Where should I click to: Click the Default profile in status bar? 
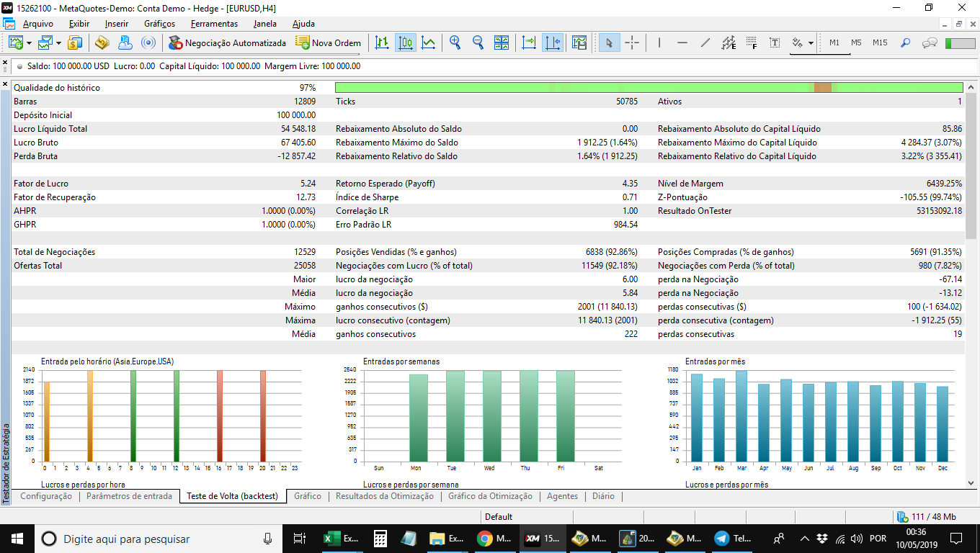point(499,517)
